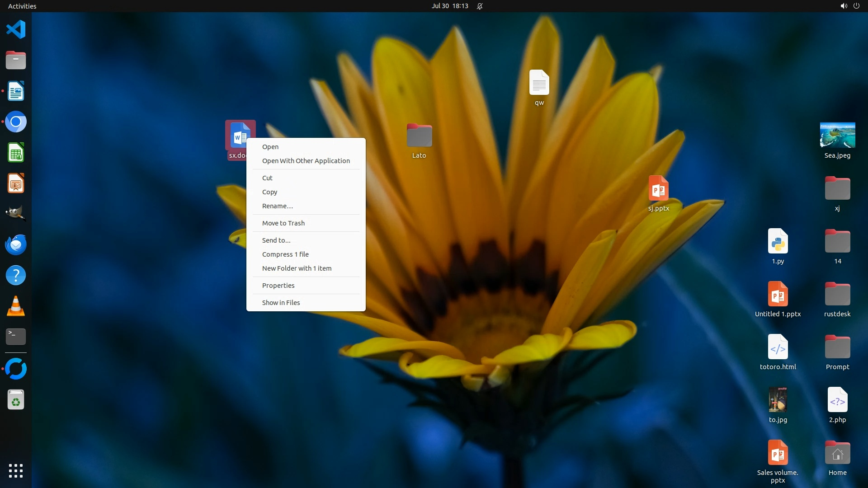Open the clock calendar dropdown
The image size is (868, 488).
pyautogui.click(x=449, y=6)
